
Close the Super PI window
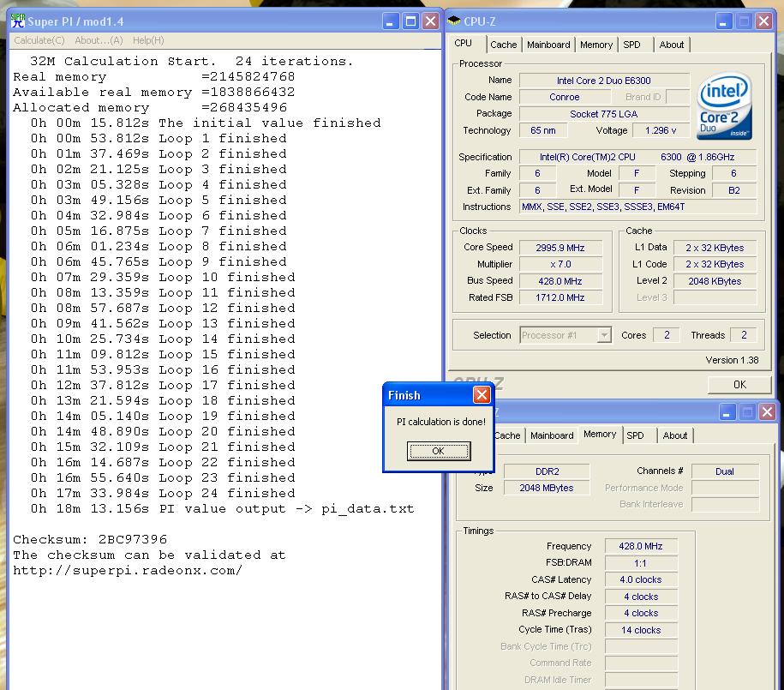tap(430, 21)
